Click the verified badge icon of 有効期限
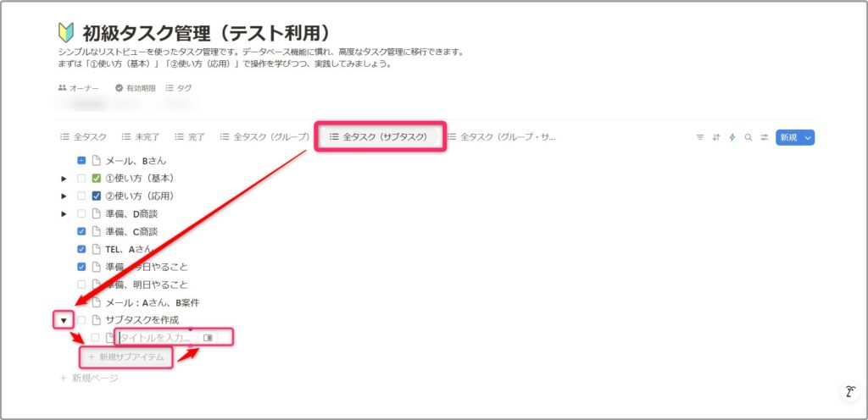 click(x=119, y=88)
